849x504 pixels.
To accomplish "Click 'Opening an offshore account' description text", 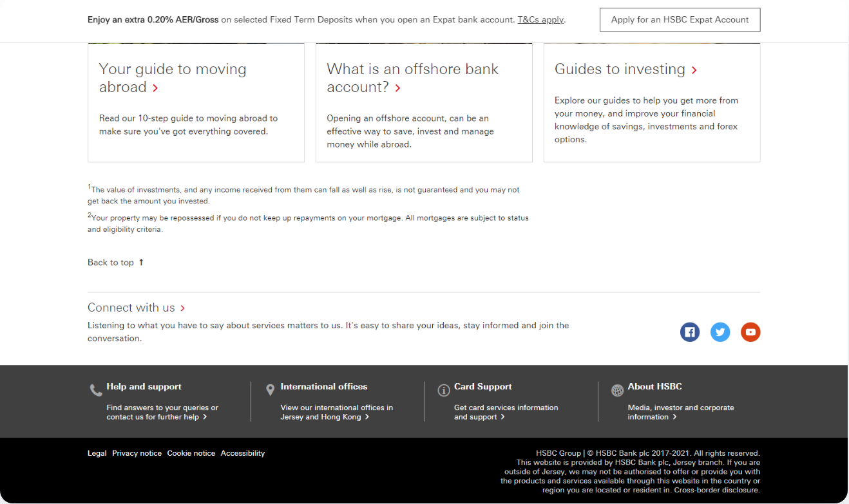I will coord(410,131).
